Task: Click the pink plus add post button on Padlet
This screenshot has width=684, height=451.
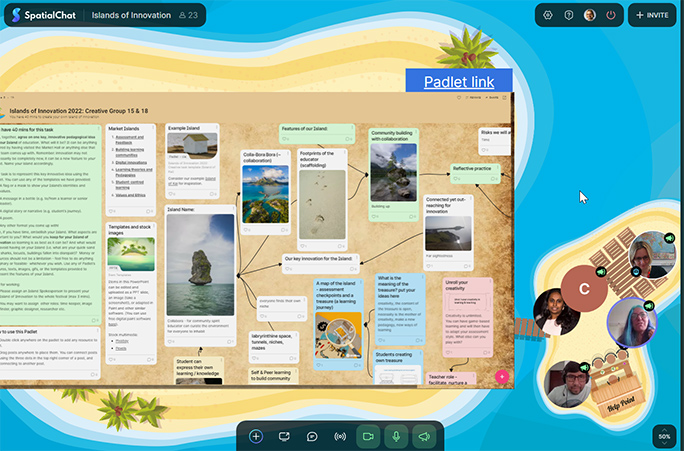Action: point(502,376)
